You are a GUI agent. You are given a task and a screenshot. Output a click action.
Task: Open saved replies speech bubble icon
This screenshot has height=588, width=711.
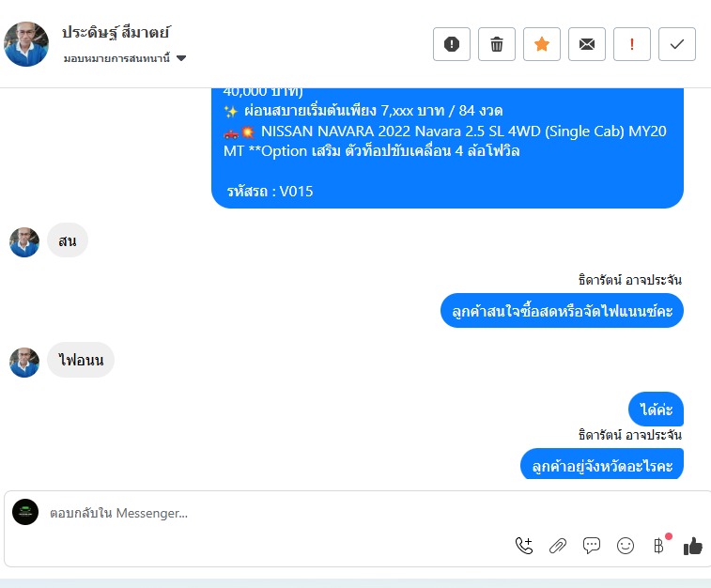pyautogui.click(x=592, y=545)
